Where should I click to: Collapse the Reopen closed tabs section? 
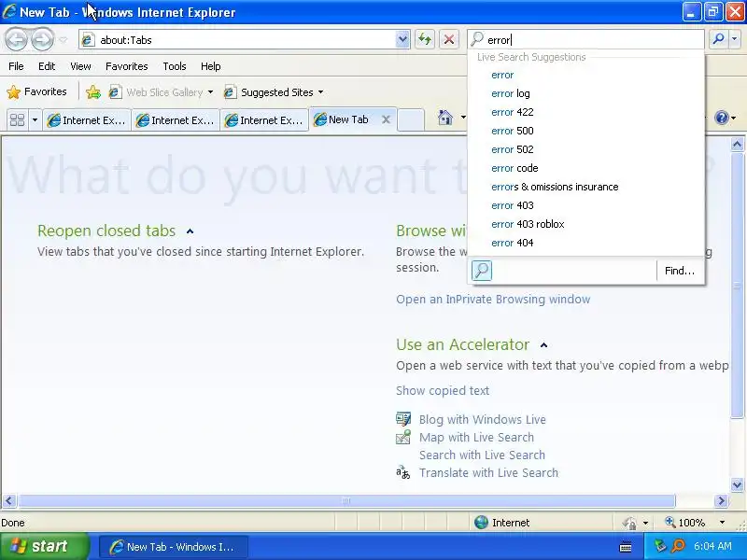(190, 231)
